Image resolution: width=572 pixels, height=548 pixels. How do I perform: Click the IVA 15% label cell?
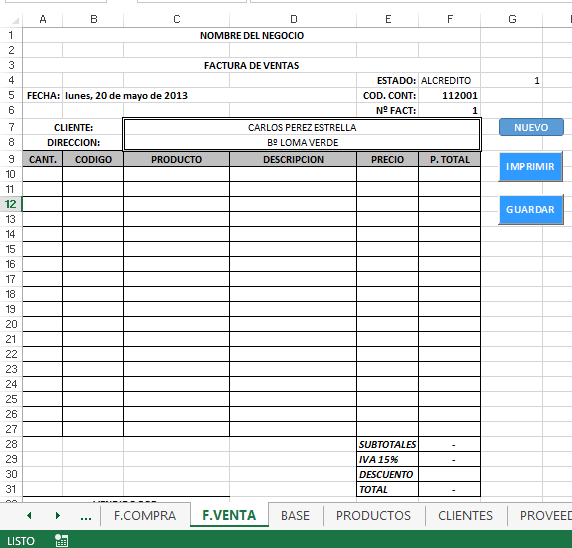(x=387, y=459)
